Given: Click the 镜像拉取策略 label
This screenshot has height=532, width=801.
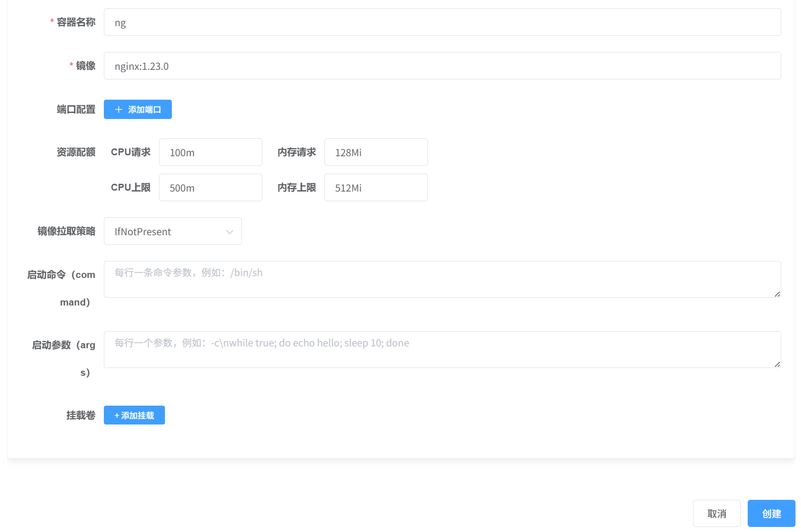Looking at the screenshot, I should (x=66, y=231).
